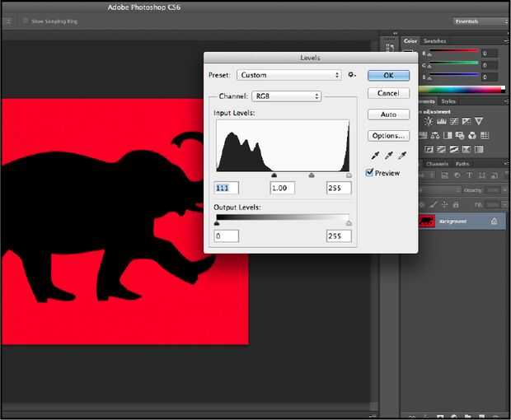
Task: Click the input black point slider handle
Action: click(274, 175)
